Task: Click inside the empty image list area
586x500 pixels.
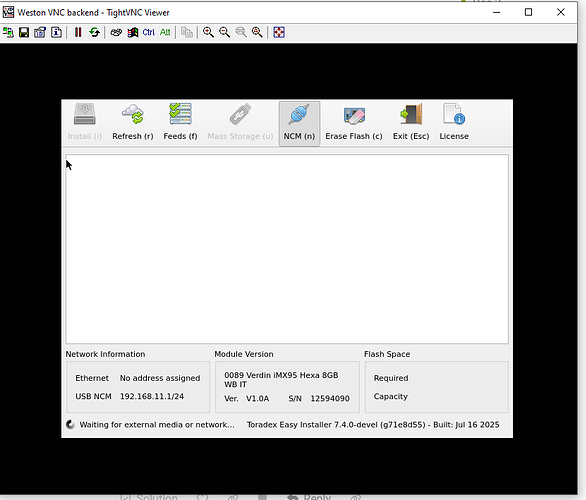Action: tap(287, 249)
